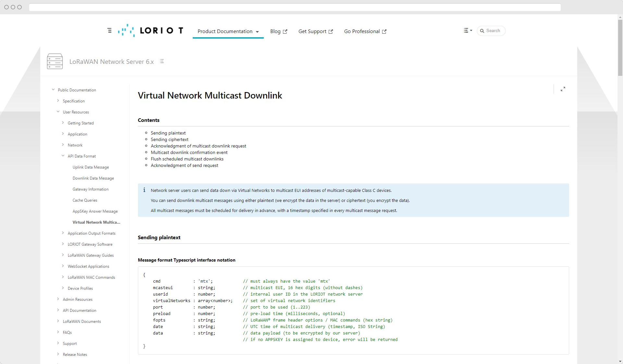
Task: Click the fullscreen expand icon on the article
Action: click(x=563, y=89)
